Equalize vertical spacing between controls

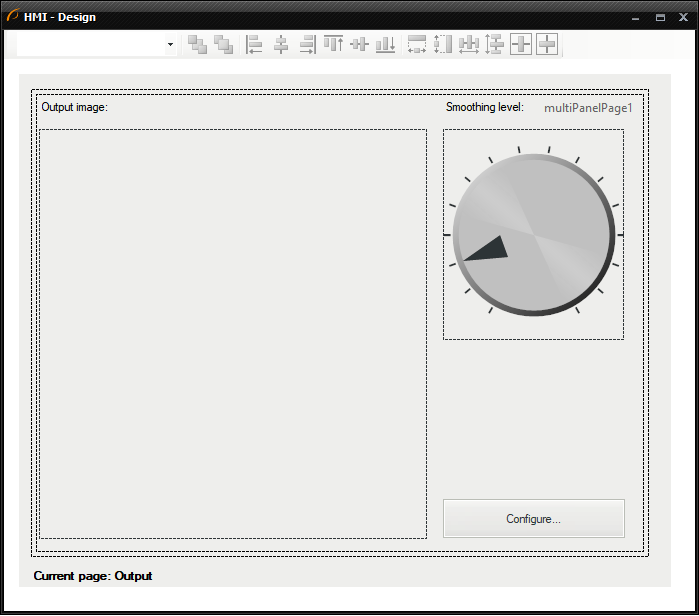coord(494,44)
